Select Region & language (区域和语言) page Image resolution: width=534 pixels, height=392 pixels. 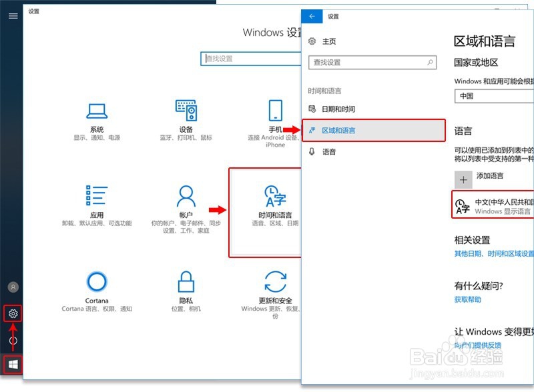(x=373, y=130)
